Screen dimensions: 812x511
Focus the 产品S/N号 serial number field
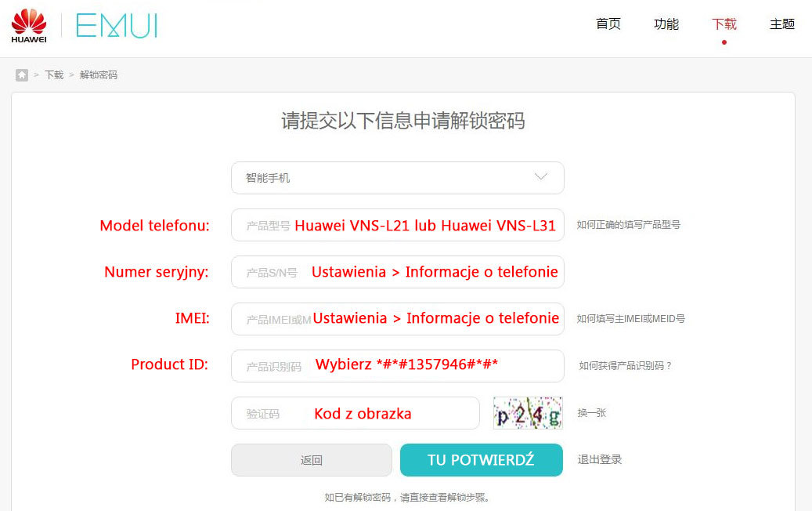[x=397, y=272]
